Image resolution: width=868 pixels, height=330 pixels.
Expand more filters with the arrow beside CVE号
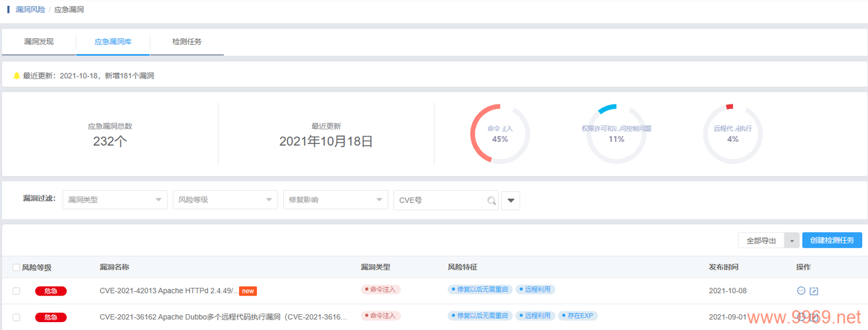coord(510,201)
